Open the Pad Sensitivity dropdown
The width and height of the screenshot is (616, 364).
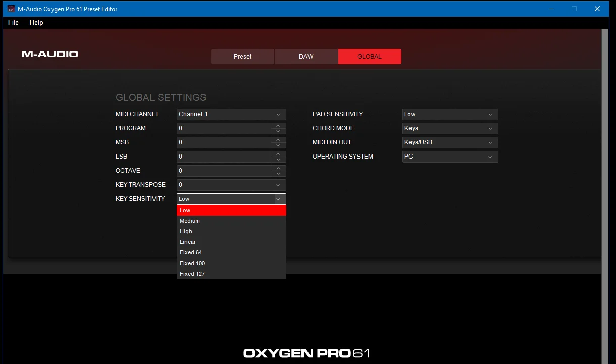click(x=450, y=114)
